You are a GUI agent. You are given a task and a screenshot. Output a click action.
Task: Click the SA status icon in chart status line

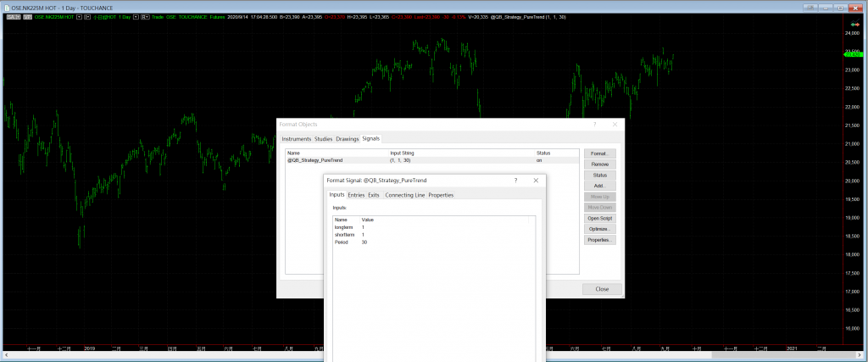click(10, 17)
